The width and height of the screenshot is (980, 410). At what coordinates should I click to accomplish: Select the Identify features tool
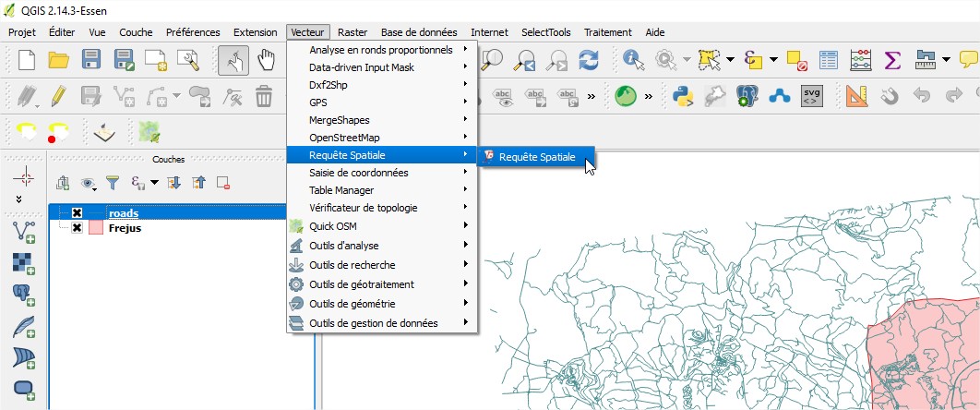pyautogui.click(x=634, y=60)
